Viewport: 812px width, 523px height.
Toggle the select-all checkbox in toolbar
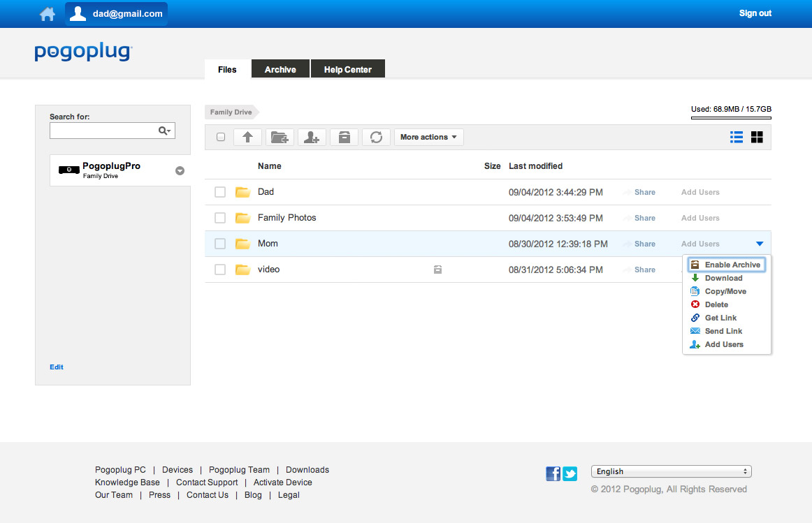click(221, 138)
